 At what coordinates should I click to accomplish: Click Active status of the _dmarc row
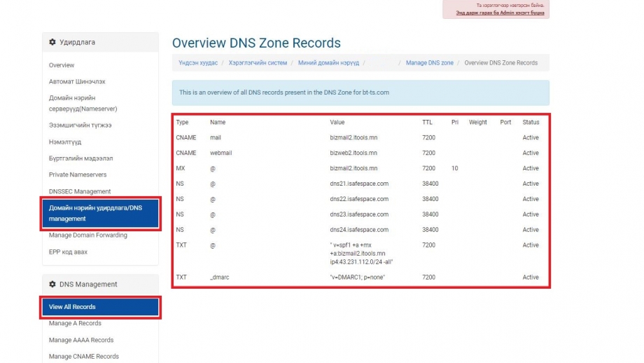[x=531, y=278]
